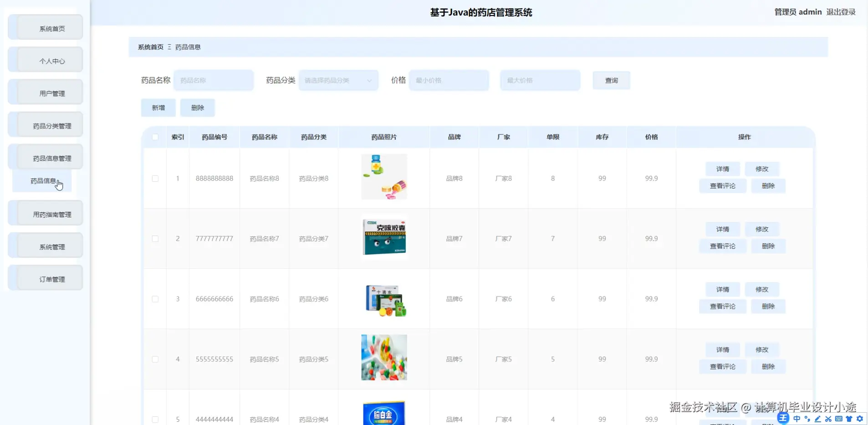Click 详情 for 药品名称7 row
The width and height of the screenshot is (868, 425).
tap(722, 229)
